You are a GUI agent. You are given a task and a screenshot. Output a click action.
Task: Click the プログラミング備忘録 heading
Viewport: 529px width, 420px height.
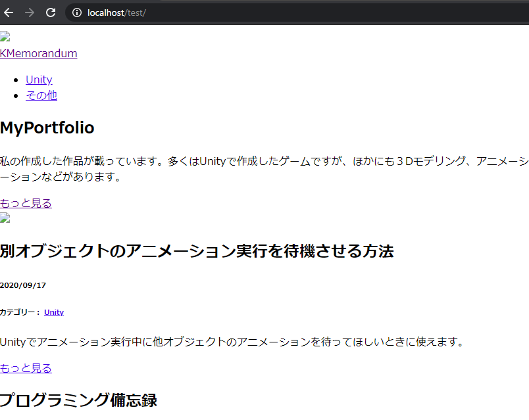tap(78, 400)
